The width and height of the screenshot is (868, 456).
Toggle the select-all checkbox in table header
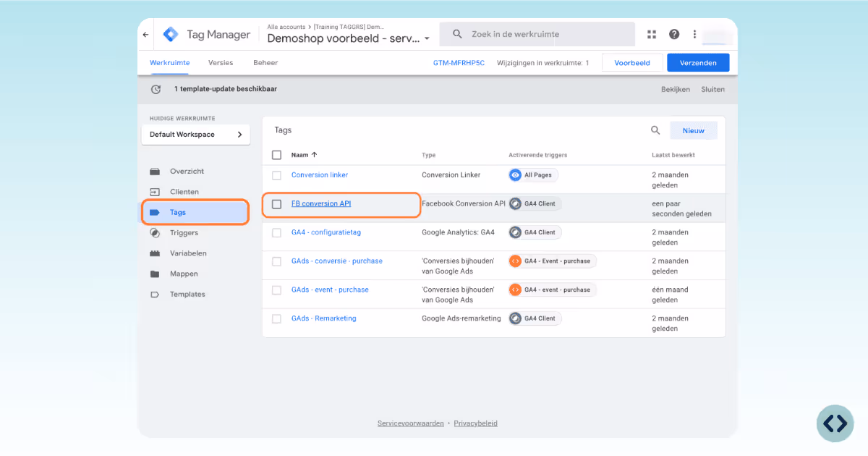[276, 155]
